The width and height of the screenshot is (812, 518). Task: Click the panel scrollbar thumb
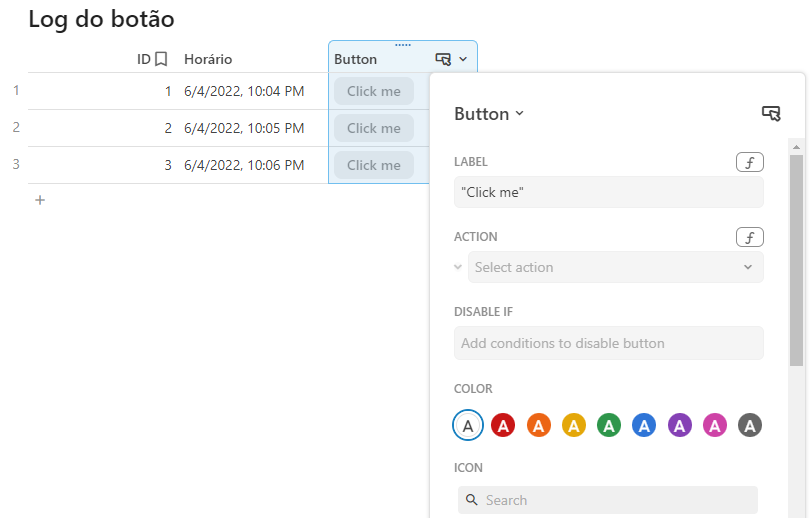[796, 261]
